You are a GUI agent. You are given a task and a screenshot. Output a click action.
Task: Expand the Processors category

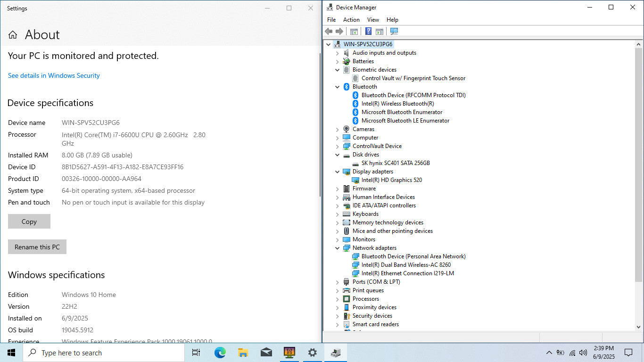[x=337, y=299]
